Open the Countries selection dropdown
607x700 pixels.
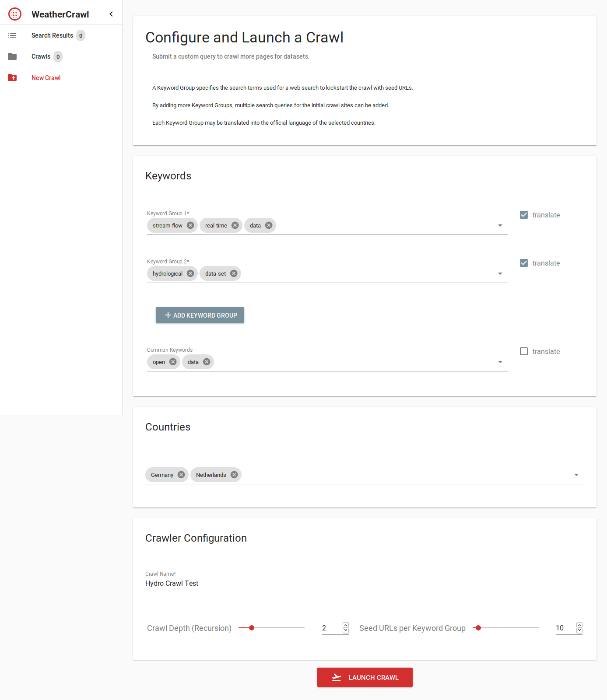(x=576, y=475)
